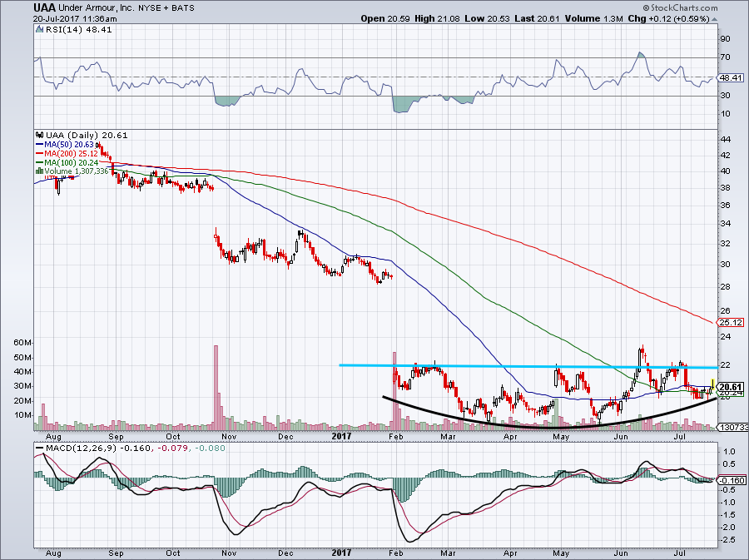Click the 20.61 last price tag
The image size is (749, 560).
click(x=729, y=387)
